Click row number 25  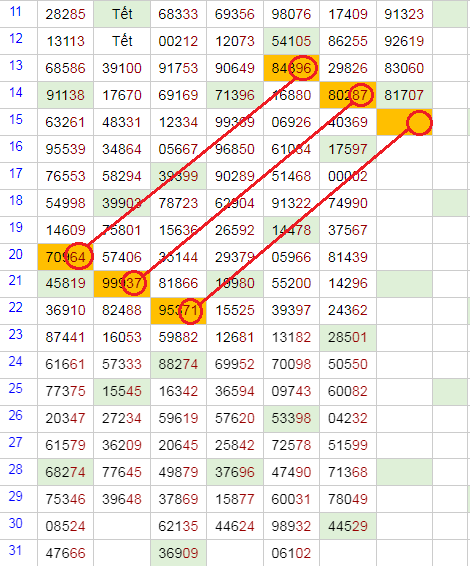pos(16,388)
